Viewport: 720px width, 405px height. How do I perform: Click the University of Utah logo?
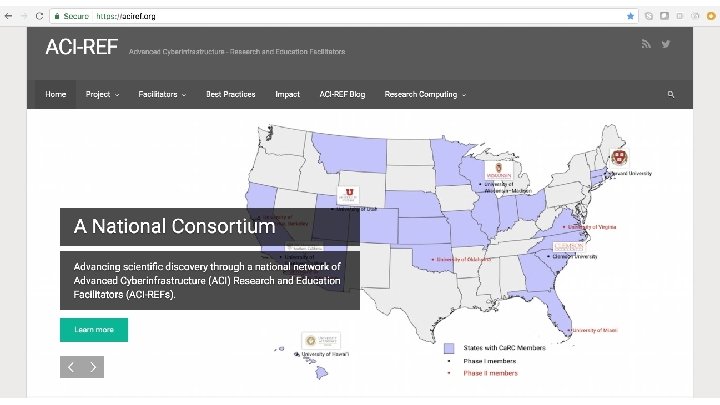coord(349,195)
